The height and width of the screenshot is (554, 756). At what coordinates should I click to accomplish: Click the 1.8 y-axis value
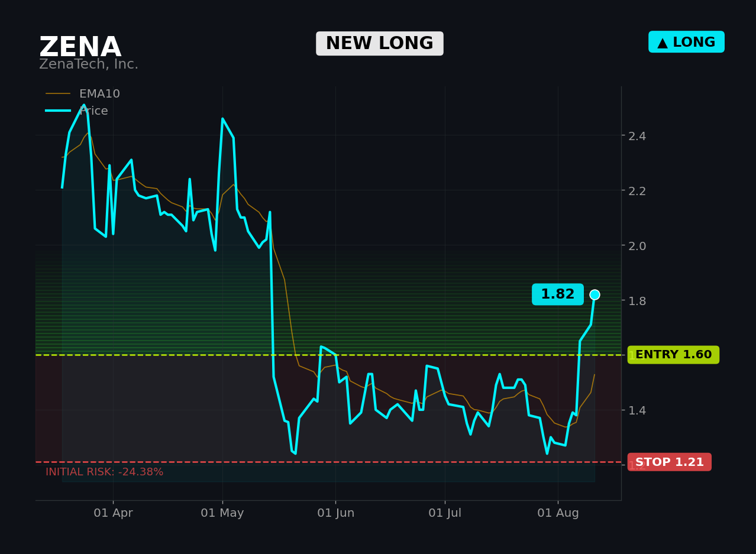pos(637,300)
